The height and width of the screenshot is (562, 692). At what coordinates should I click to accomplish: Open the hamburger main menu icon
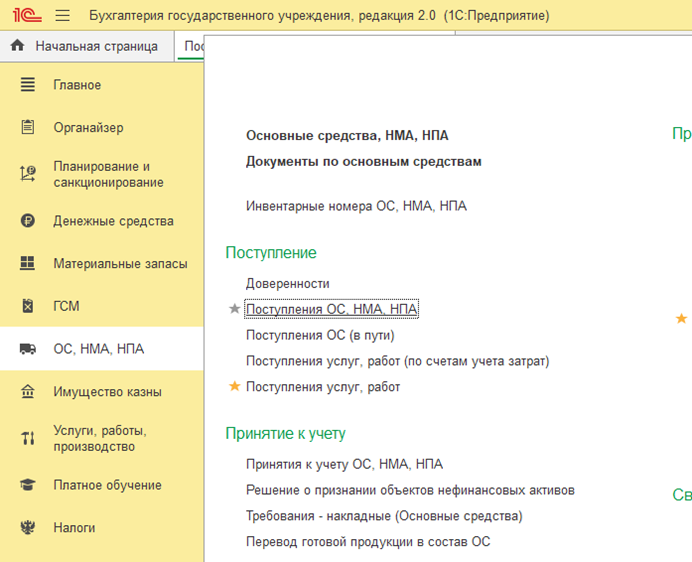[x=63, y=15]
